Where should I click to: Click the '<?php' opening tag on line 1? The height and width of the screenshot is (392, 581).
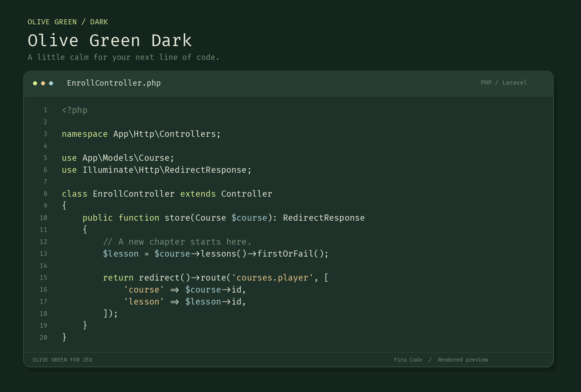coord(74,110)
